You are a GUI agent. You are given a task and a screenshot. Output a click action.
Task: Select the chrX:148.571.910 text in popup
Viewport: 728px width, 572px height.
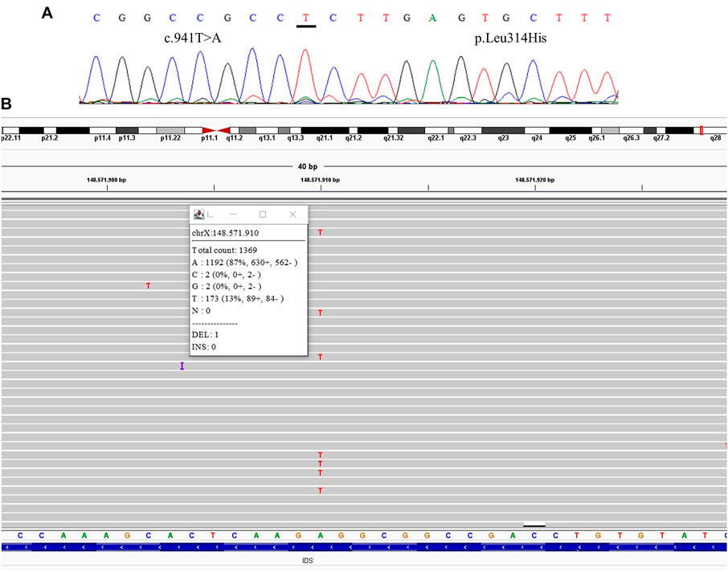pos(225,233)
